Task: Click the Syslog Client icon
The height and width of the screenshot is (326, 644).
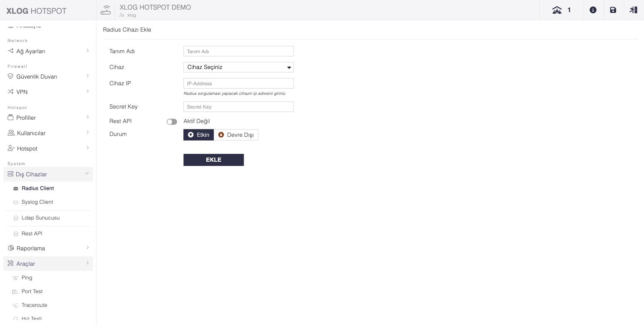Action: [16, 203]
